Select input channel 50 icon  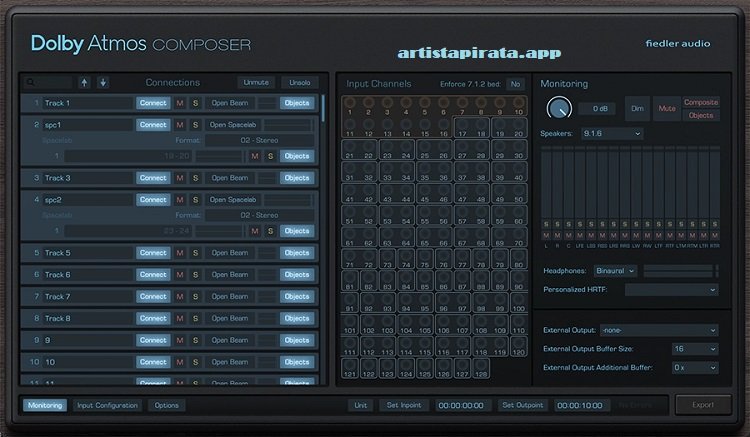(x=519, y=191)
